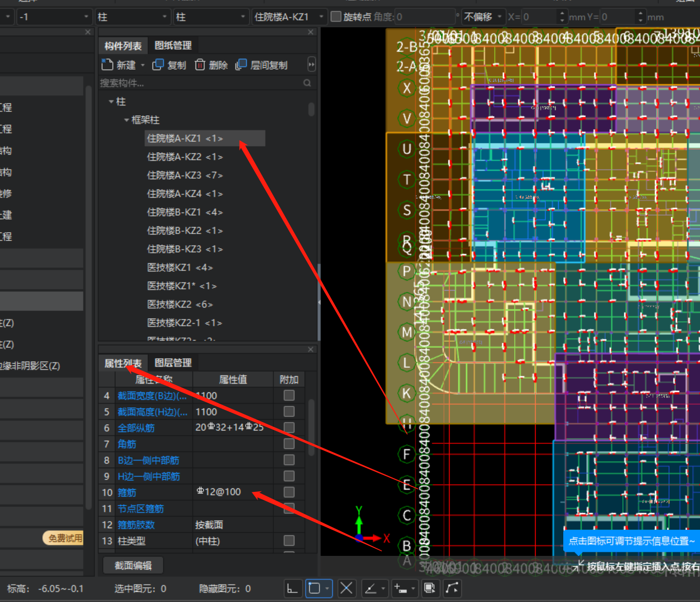Click the cross intersection snap icon
This screenshot has width=700, height=602.
[x=346, y=588]
